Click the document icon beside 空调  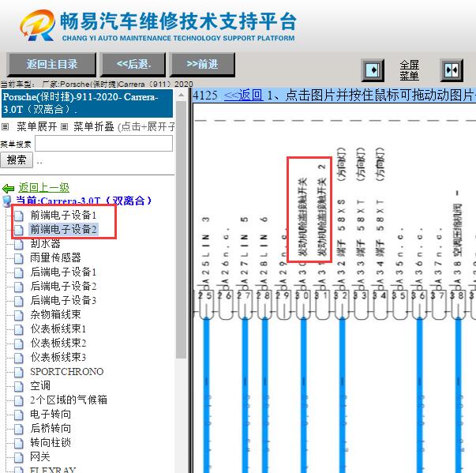click(x=19, y=386)
